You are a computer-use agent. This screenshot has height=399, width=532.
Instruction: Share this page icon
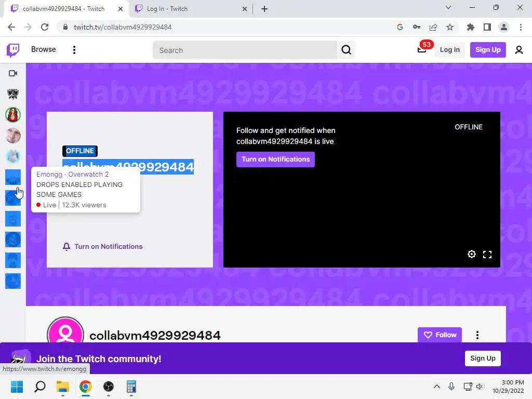click(433, 27)
